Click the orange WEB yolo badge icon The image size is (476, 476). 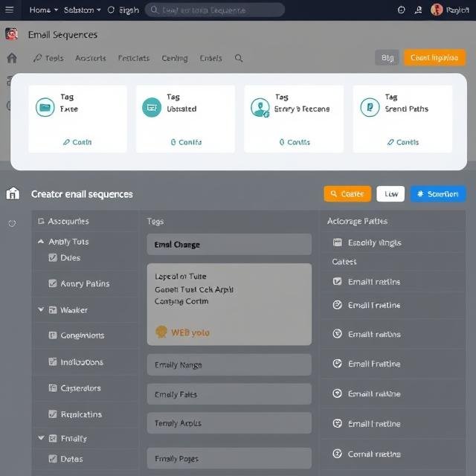pos(160,332)
